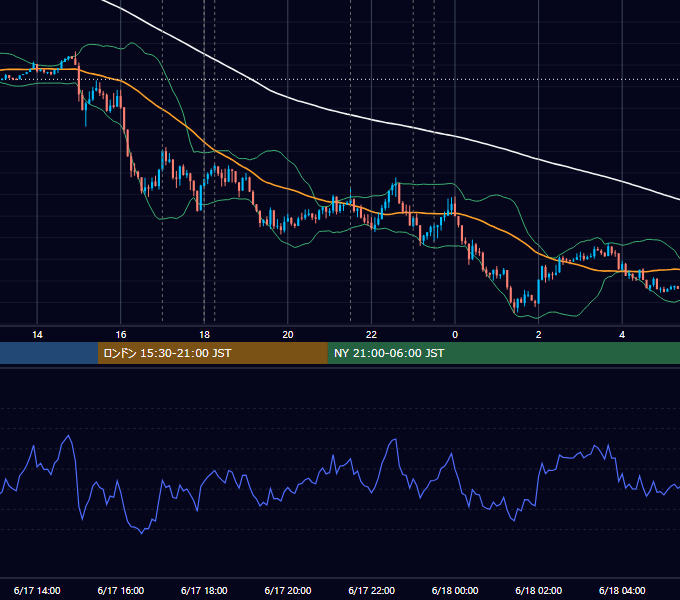680x600 pixels.
Task: Click the 20 hour label on price axis
Action: [x=288, y=335]
